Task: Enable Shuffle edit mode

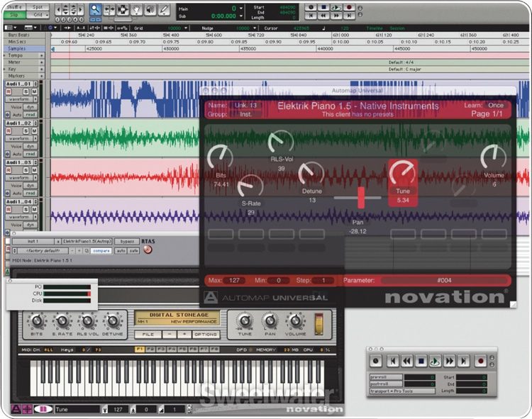Action: tap(14, 7)
